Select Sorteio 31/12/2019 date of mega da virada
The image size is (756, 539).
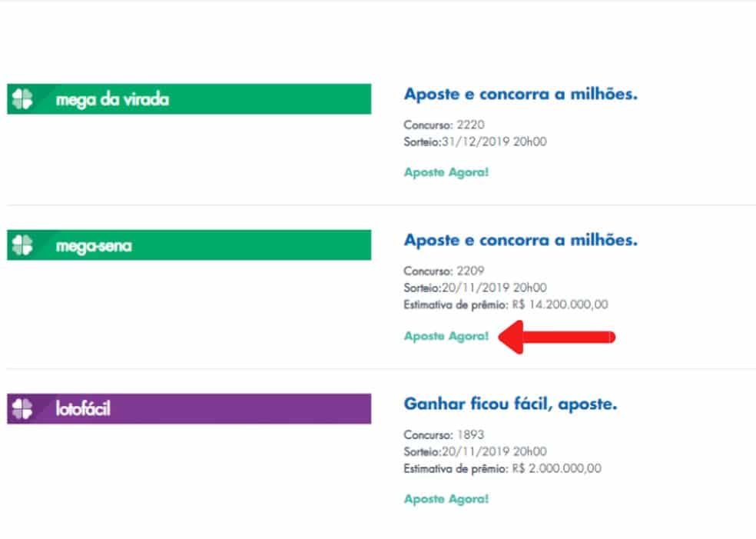(x=474, y=141)
